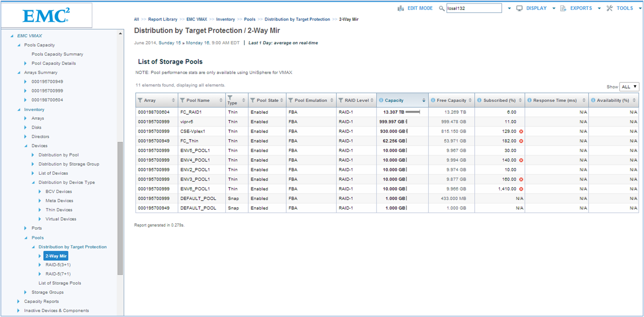This screenshot has height=317, width=644.
Task: Click the Display monitor icon
Action: click(520, 8)
